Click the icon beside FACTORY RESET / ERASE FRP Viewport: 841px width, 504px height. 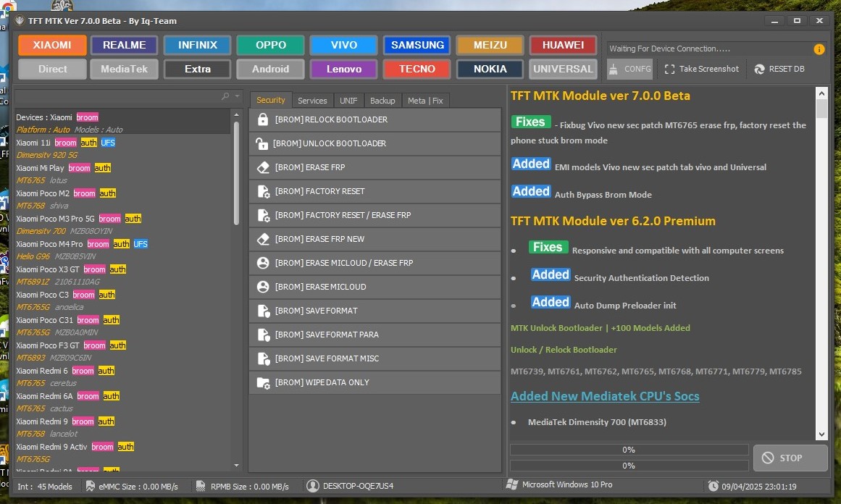[264, 215]
